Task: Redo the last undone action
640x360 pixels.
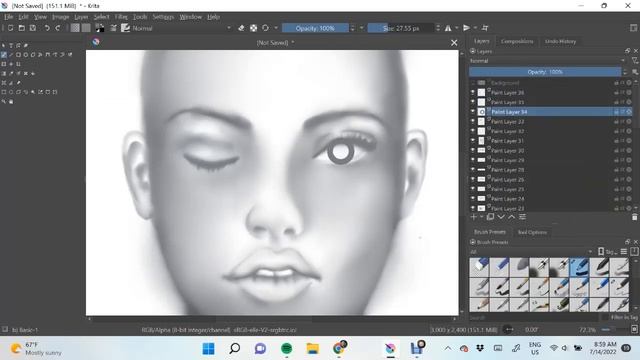Action: coord(58,28)
